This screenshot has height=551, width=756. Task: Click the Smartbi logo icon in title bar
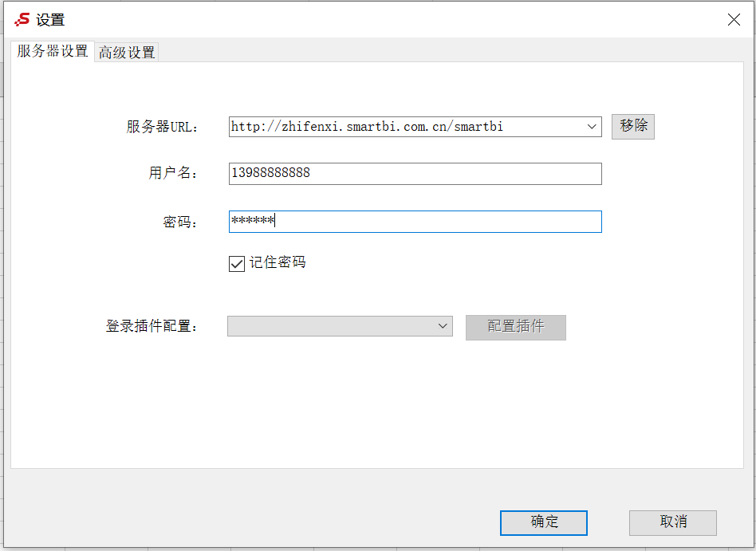tap(22, 19)
